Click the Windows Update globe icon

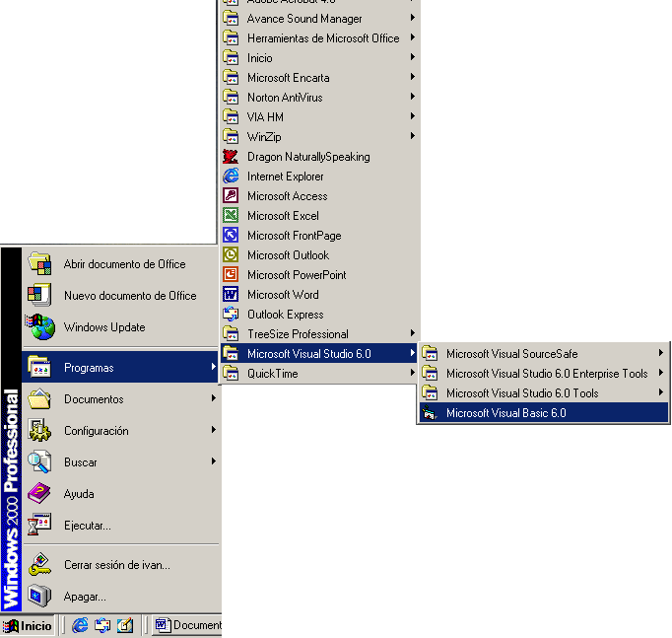pyautogui.click(x=39, y=327)
